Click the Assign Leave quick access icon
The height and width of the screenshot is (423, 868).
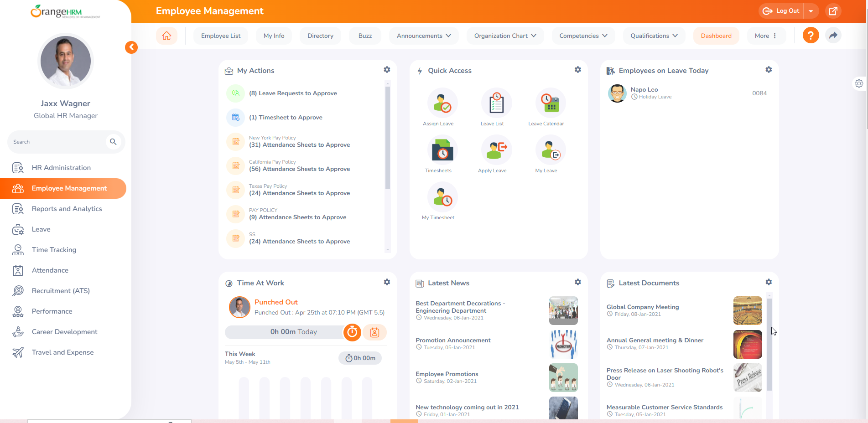pyautogui.click(x=442, y=103)
